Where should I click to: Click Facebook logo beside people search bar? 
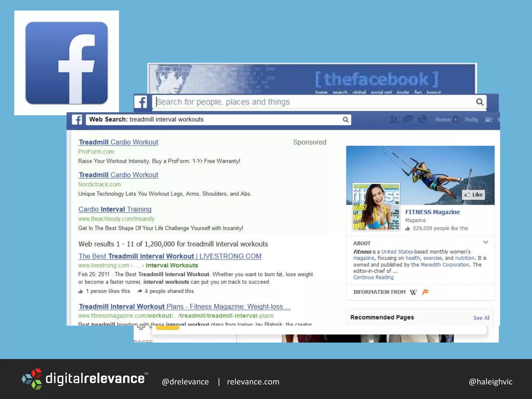141,102
